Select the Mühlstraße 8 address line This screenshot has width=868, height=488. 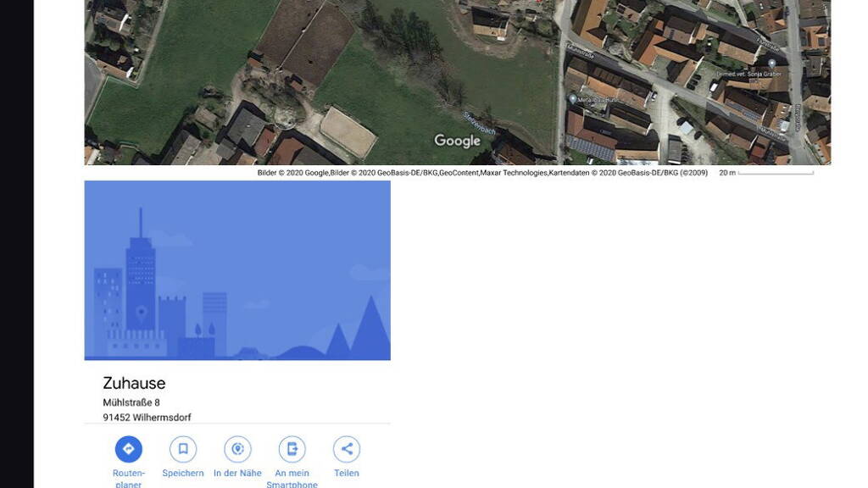(131, 402)
